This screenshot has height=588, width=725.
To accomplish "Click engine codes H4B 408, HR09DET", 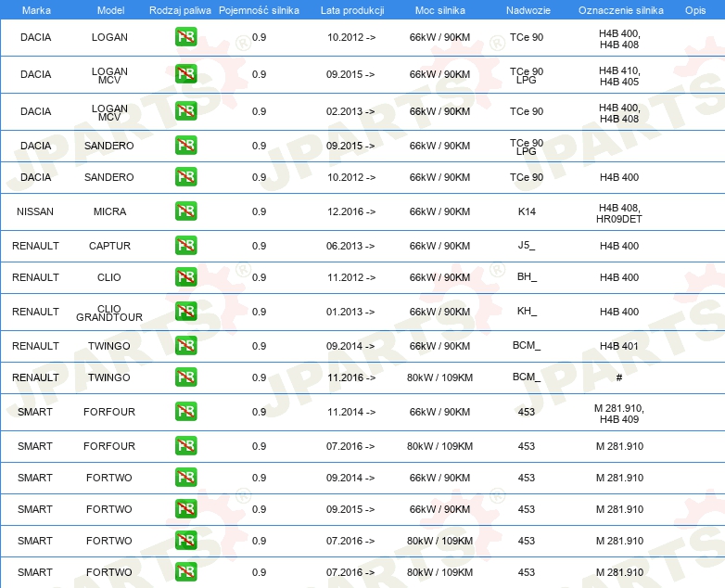I will (x=619, y=213).
